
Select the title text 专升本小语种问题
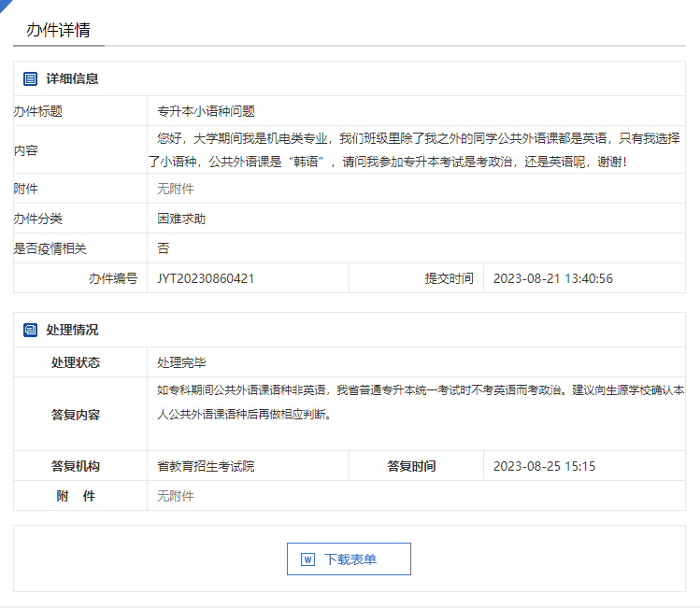[x=206, y=111]
